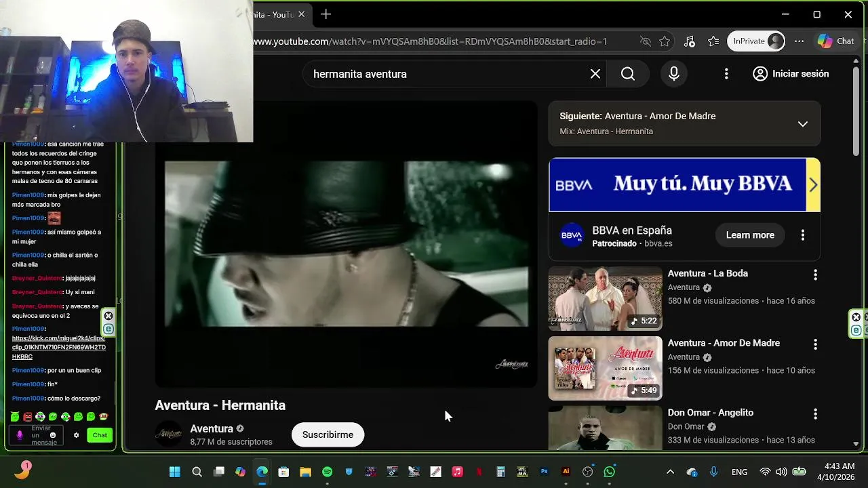Launch Illustrator from taskbar

point(566,472)
